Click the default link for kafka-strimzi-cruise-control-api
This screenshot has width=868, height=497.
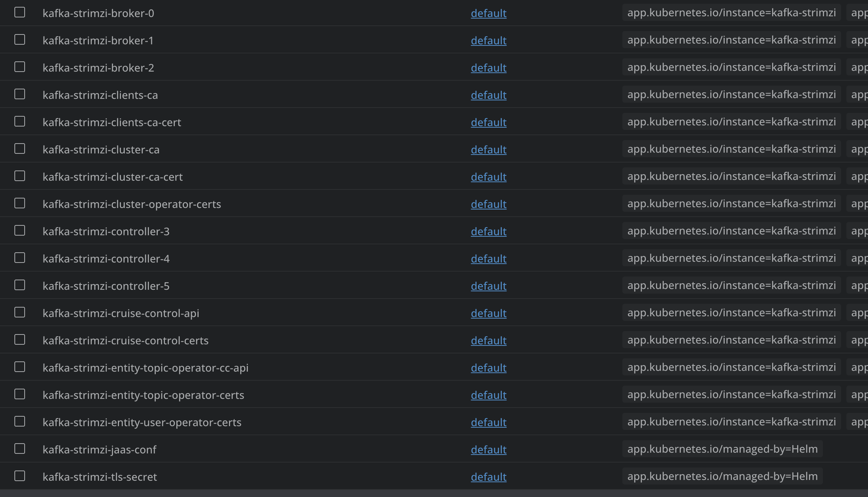[x=489, y=313]
